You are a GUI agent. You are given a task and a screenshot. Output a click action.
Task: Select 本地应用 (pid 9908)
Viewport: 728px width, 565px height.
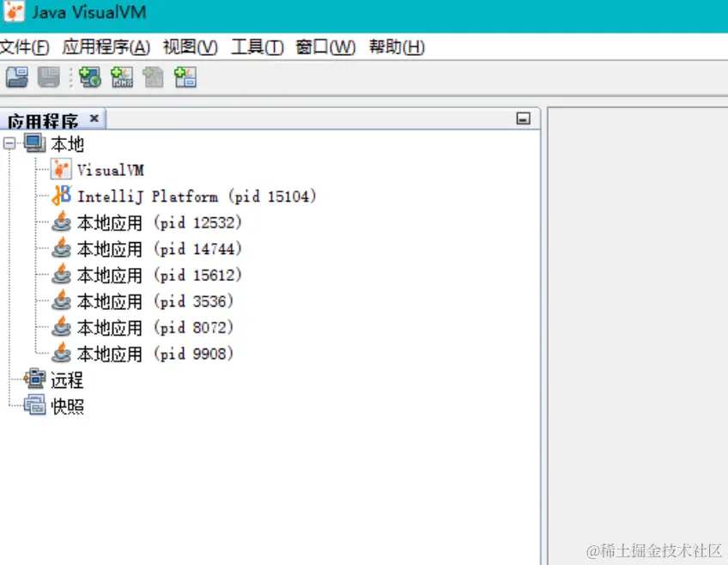click(155, 355)
